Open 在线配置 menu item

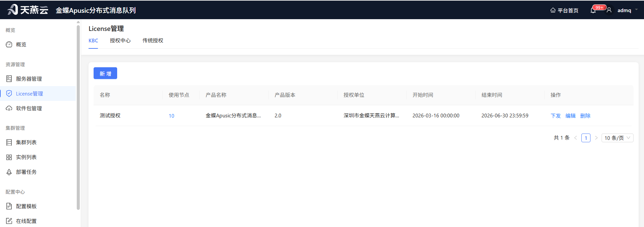click(x=38, y=221)
